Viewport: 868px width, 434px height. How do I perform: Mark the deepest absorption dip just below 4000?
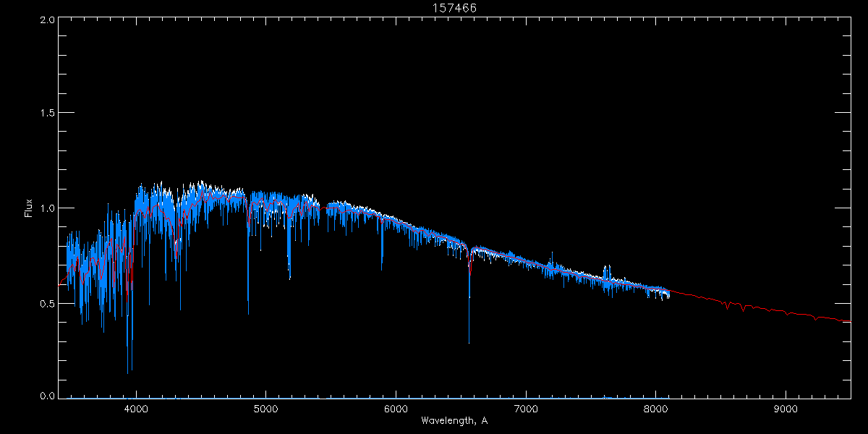[128, 372]
